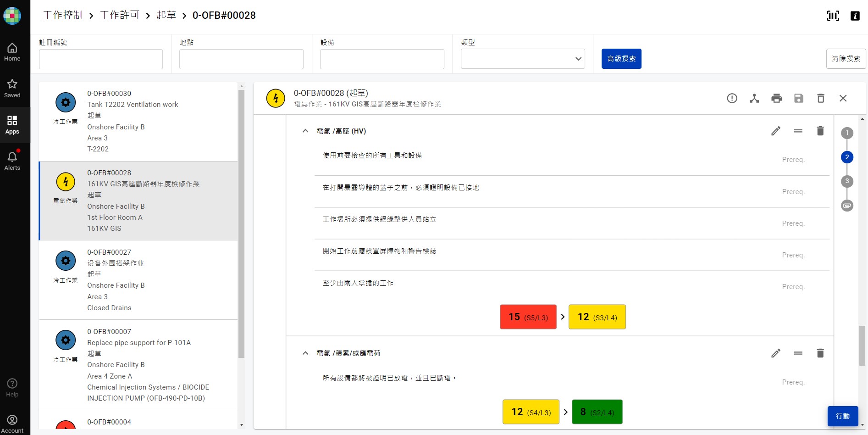Image resolution: width=868 pixels, height=435 pixels.
Task: Jump to step 2 in stepper
Action: pos(847,157)
